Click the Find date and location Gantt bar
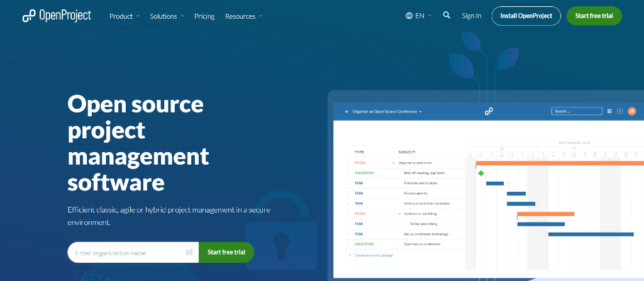644x281 pixels. tap(495, 183)
